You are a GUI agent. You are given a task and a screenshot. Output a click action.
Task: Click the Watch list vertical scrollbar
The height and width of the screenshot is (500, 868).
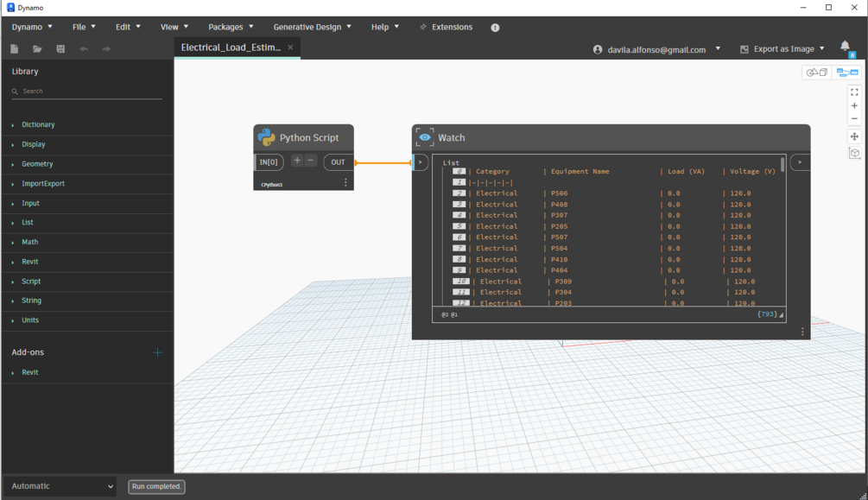pos(782,164)
